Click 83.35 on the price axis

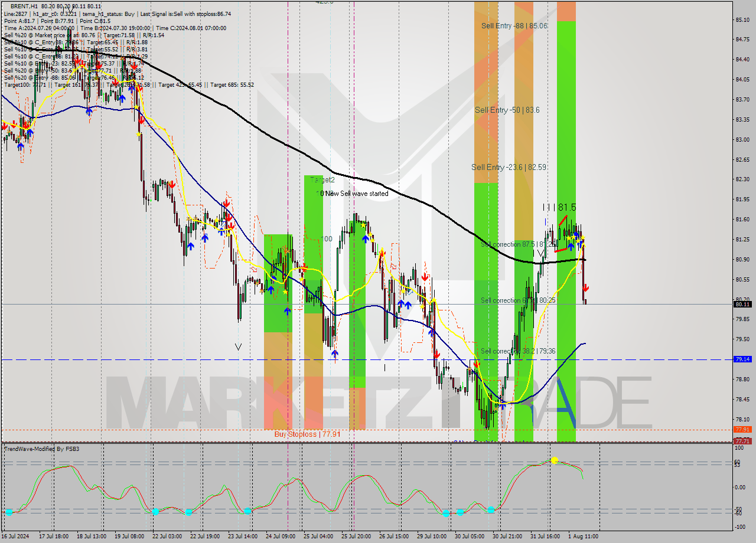[742, 120]
